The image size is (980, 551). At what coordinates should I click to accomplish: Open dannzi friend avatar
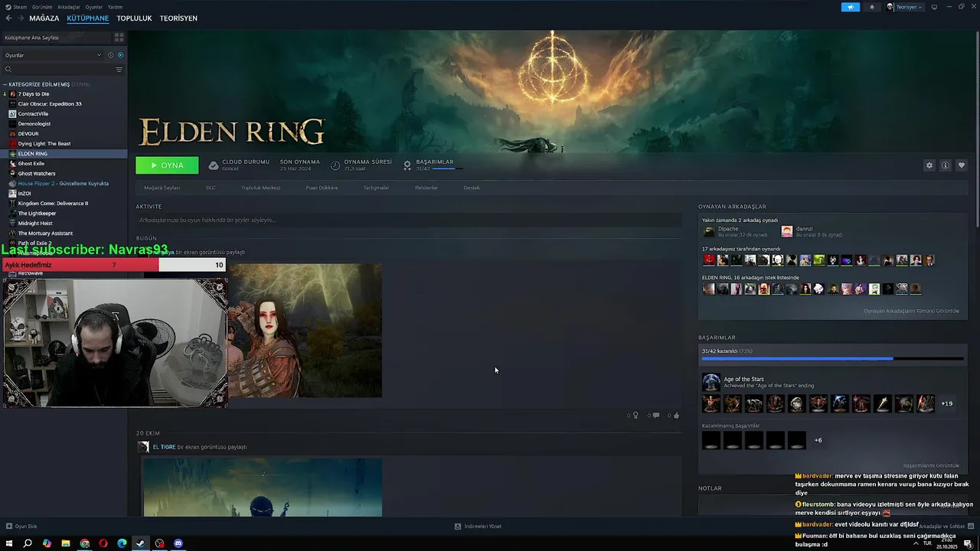[786, 231]
